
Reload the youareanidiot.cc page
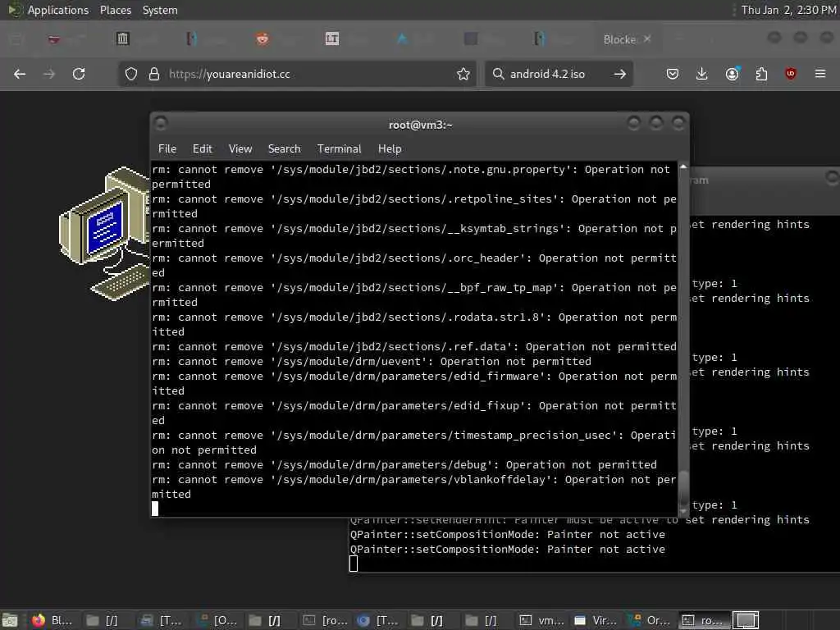(x=79, y=74)
